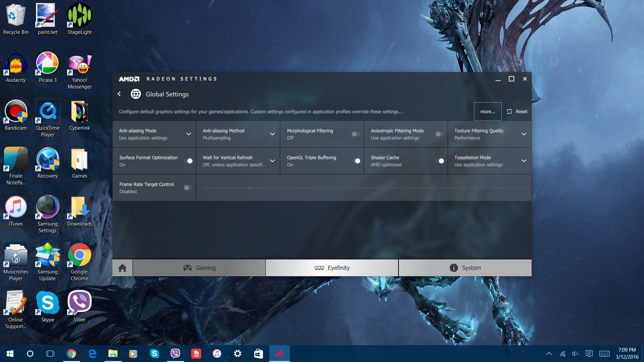This screenshot has width=644, height=362.
Task: Open Windows Start menu
Action: point(10,354)
